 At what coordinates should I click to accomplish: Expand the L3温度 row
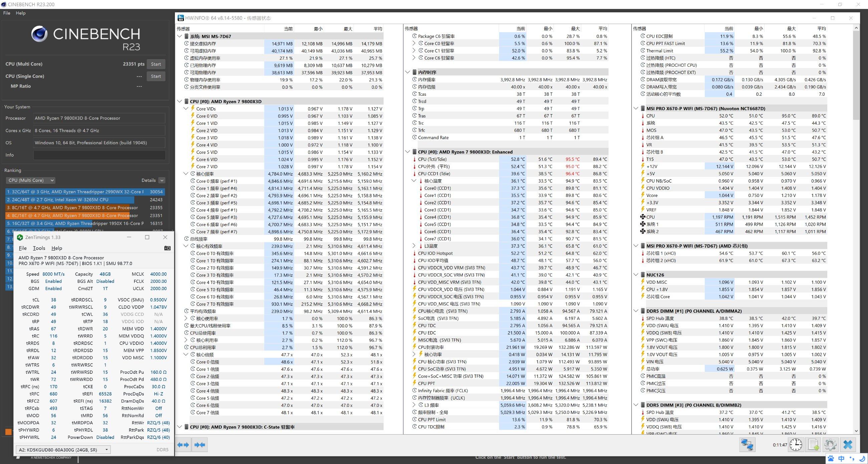[414, 246]
